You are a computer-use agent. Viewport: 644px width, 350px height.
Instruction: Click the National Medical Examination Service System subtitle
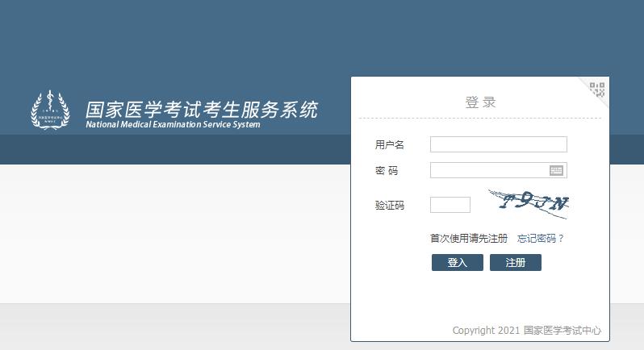[x=173, y=125]
